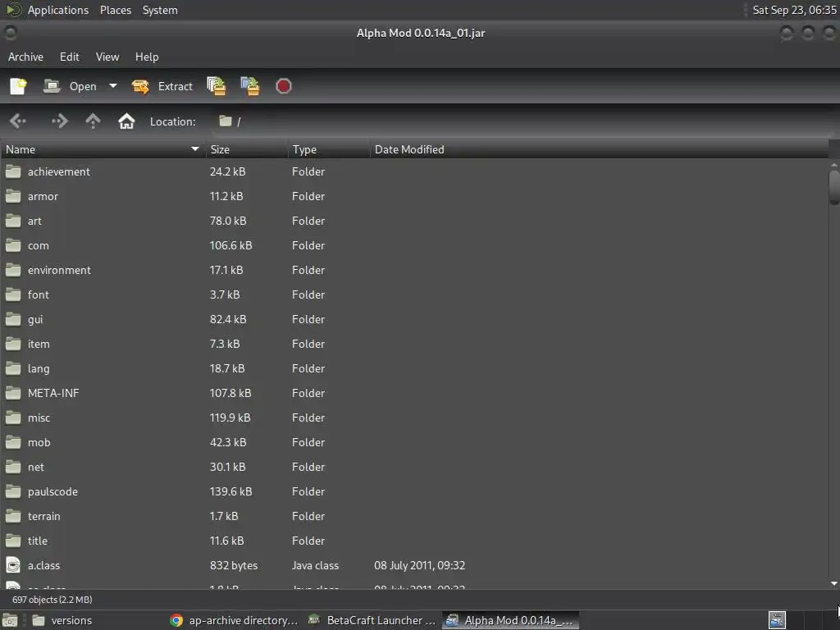Go back using the left arrow

tap(18, 121)
